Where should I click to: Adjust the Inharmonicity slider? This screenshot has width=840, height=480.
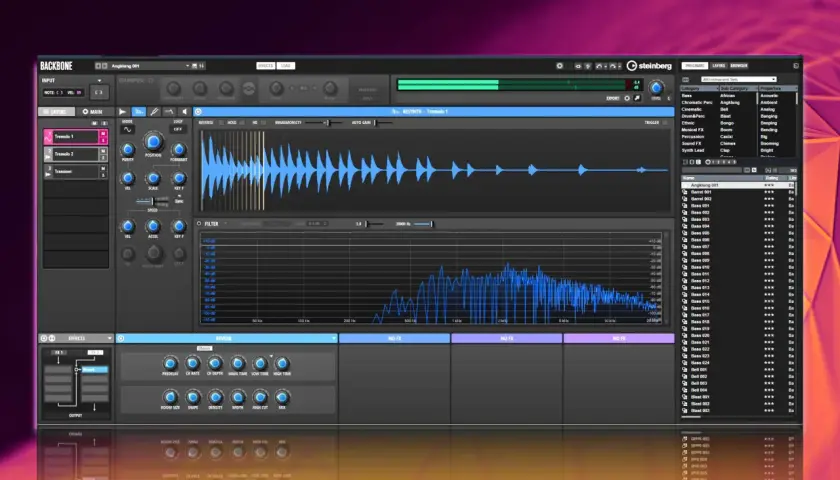324,123
